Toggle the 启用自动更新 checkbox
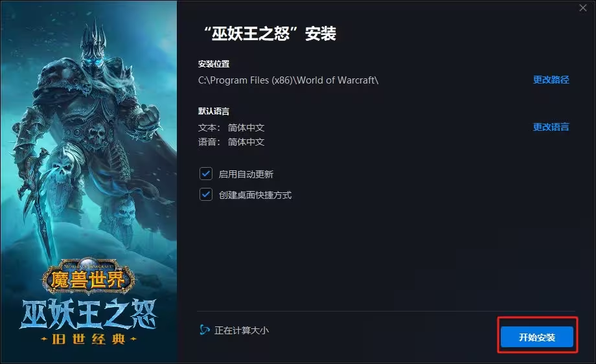The image size is (596, 364). (206, 174)
